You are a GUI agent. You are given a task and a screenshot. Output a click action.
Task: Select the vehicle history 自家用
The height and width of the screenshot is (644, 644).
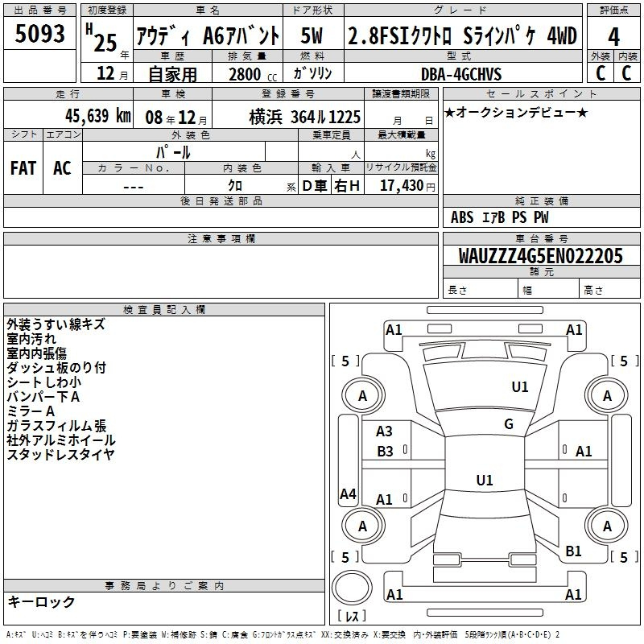[x=172, y=74]
